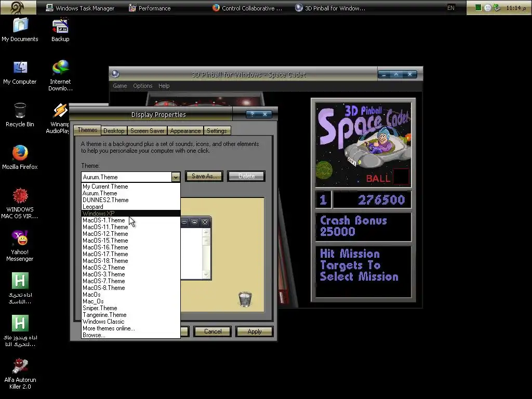532x399 pixels.
Task: Switch to the Desktop tab
Action: pyautogui.click(x=114, y=131)
